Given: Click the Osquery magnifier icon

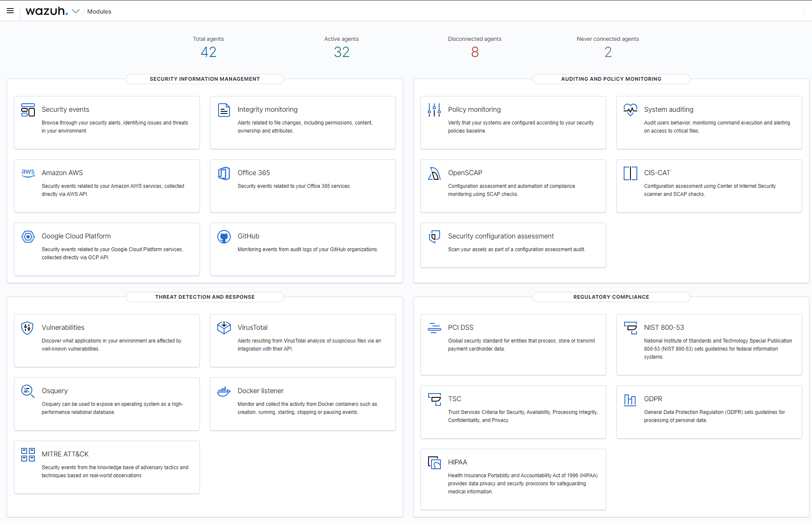Looking at the screenshot, I should click(28, 391).
